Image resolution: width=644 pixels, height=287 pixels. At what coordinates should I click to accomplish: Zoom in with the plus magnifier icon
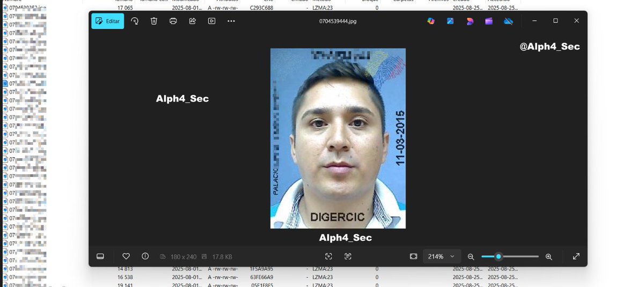click(x=548, y=257)
